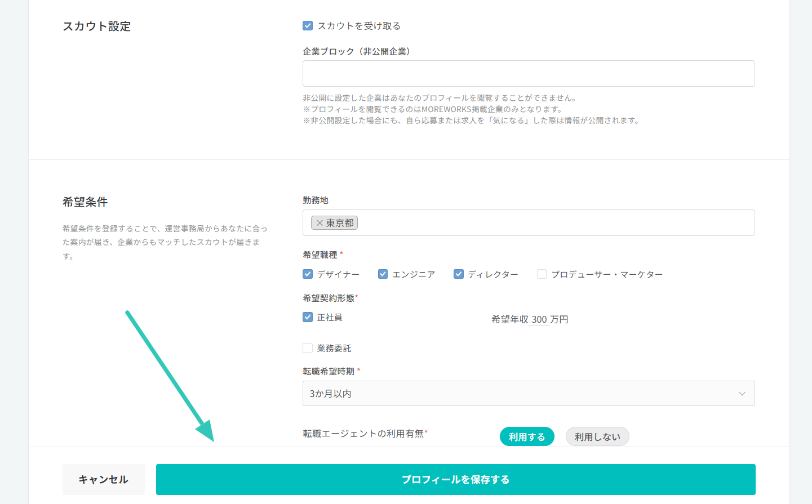Click the 東京都 tag text
Screen dimensions: 812x504
(x=340, y=223)
